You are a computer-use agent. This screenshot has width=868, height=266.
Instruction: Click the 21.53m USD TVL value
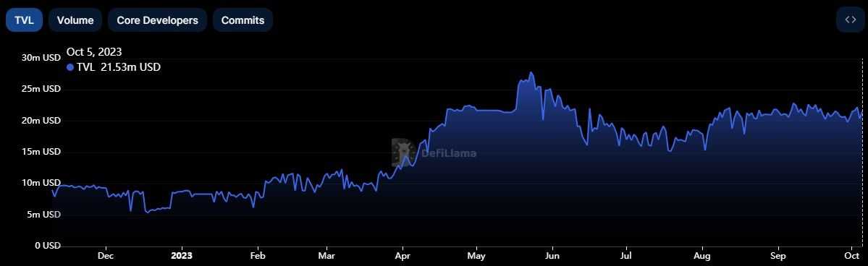[x=130, y=67]
